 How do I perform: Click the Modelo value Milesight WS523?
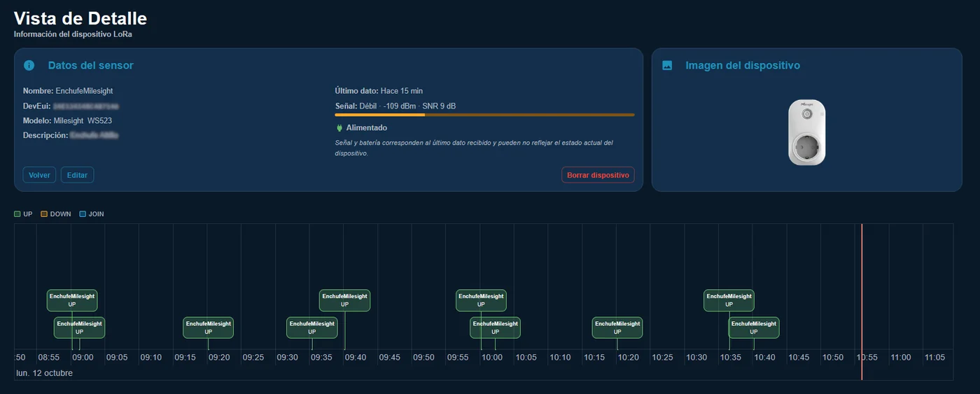pos(83,120)
